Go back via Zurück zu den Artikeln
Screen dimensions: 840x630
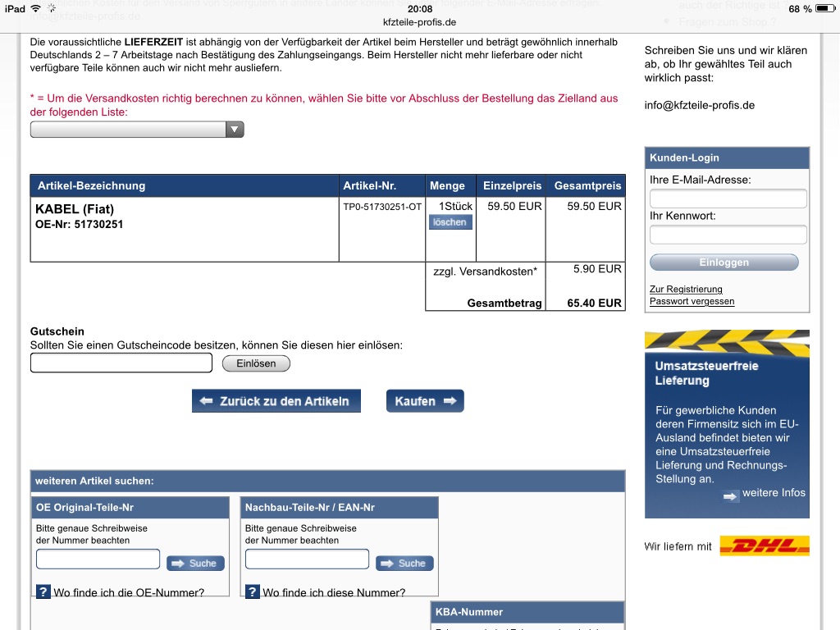click(x=276, y=401)
